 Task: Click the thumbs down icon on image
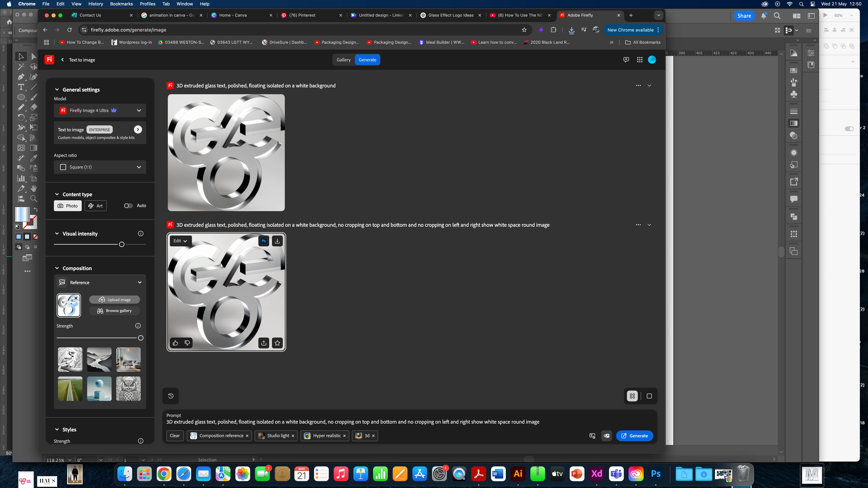187,343
